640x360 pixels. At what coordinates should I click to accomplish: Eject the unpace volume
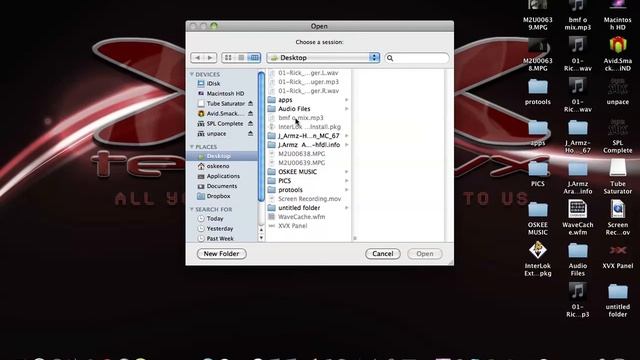tap(250, 133)
